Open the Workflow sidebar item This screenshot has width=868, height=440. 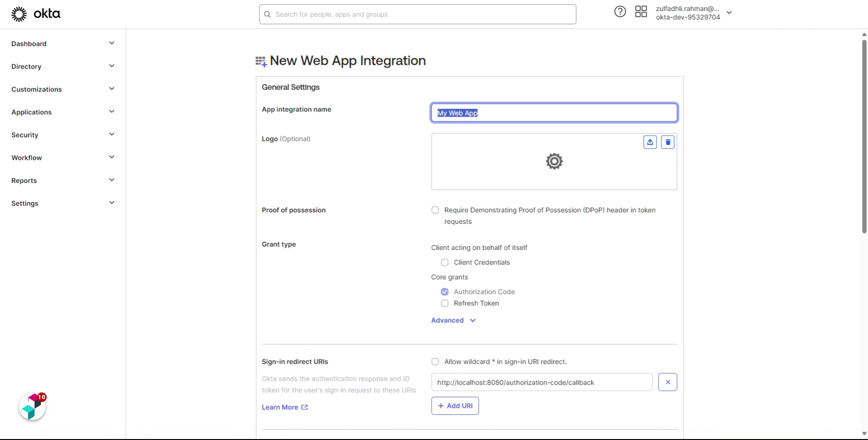63,158
